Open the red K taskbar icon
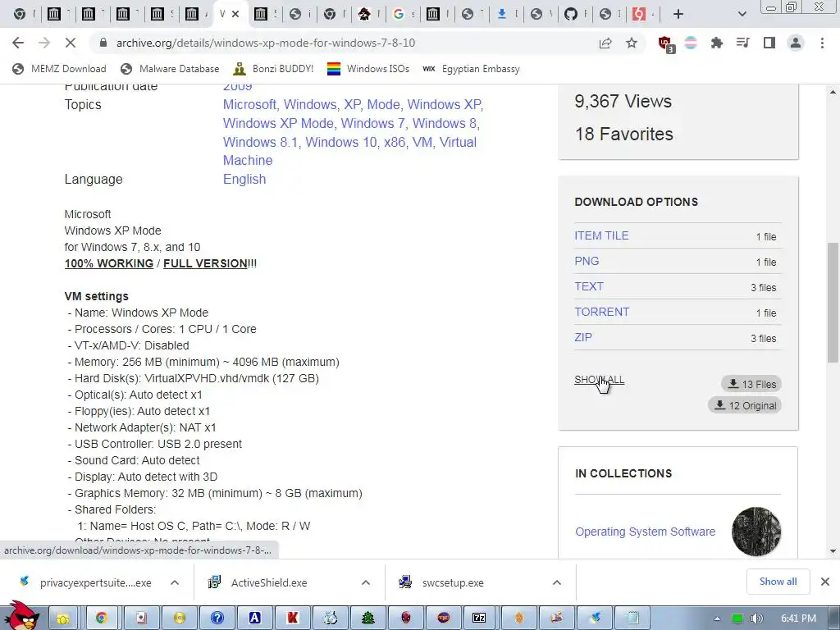The width and height of the screenshot is (840, 630). (x=293, y=619)
